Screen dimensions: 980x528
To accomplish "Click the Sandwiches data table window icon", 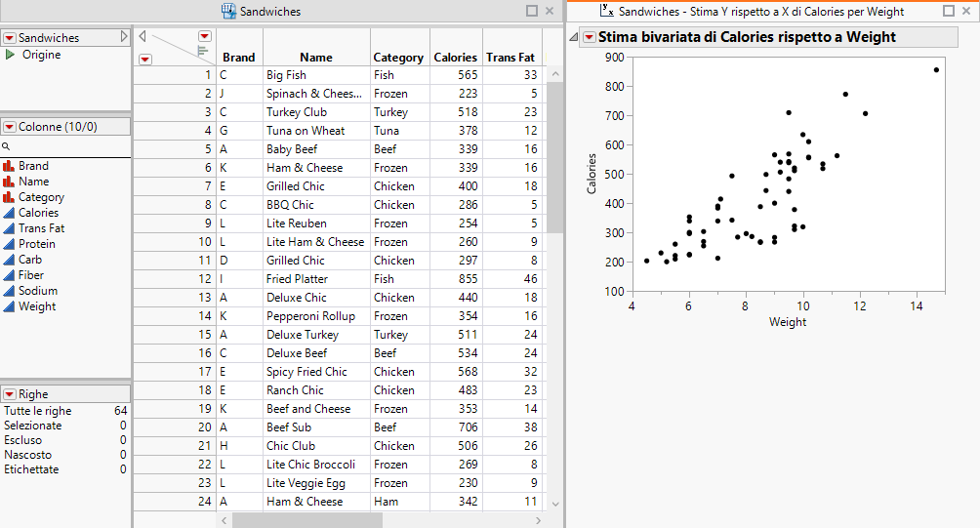I will [x=228, y=12].
